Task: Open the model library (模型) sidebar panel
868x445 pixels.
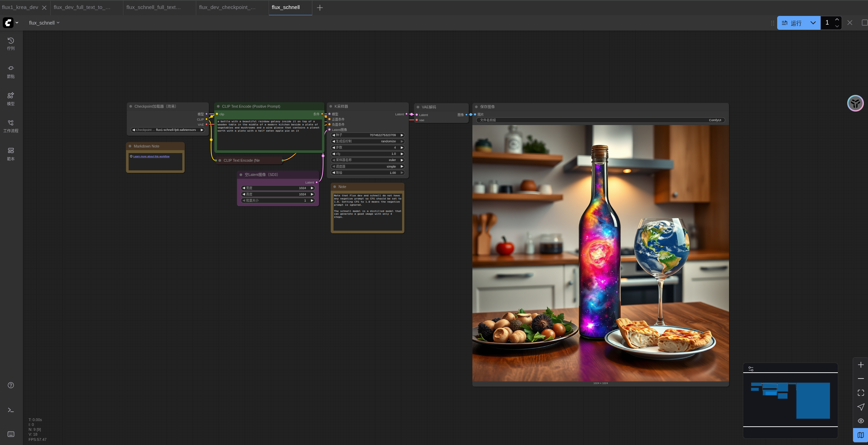Action: pos(11,99)
